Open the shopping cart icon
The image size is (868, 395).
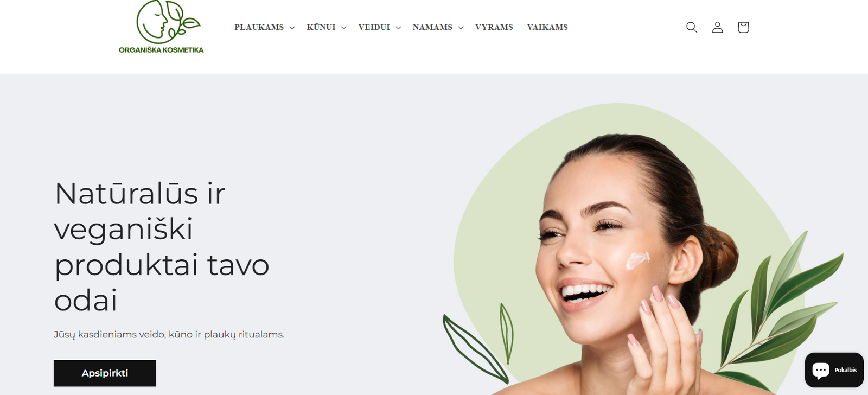[743, 27]
